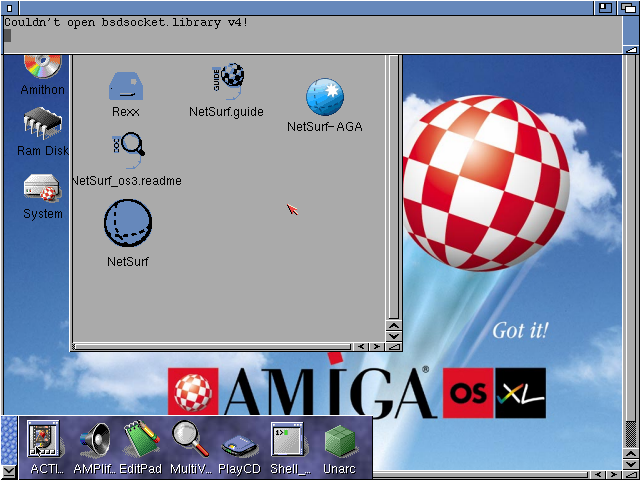Click NetSurf drawer window scroll down arrow
Image resolution: width=640 pixels, height=480 pixels.
(x=394, y=336)
